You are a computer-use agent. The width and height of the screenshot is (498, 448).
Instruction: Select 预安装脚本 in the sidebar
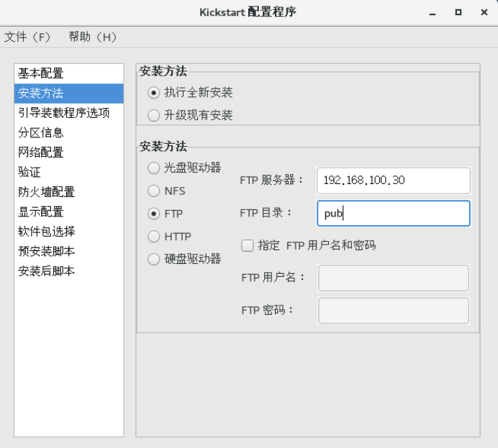68,251
